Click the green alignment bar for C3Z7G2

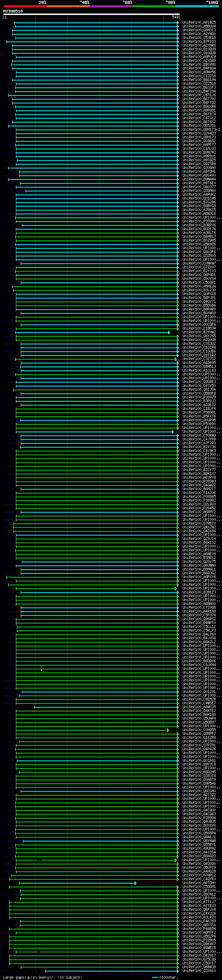coord(96,359)
